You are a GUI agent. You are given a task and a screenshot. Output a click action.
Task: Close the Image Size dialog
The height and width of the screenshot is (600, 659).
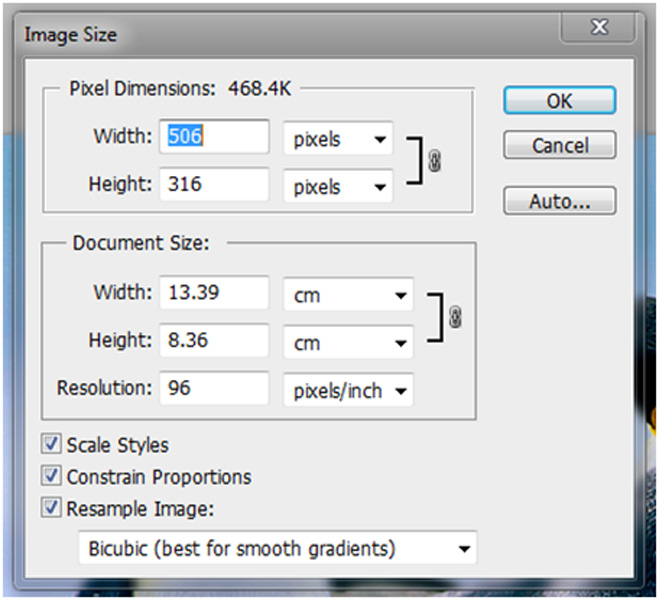[x=598, y=27]
